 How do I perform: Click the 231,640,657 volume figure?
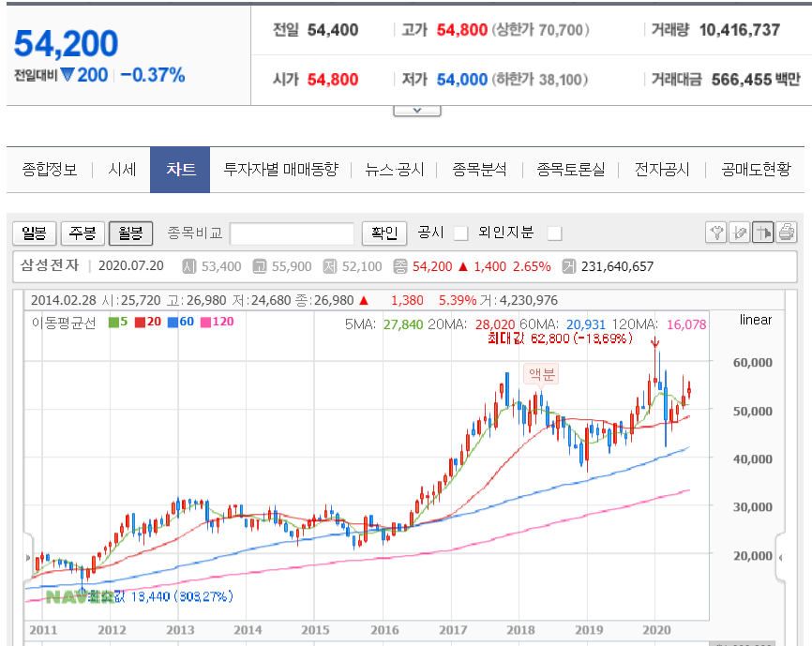point(617,266)
